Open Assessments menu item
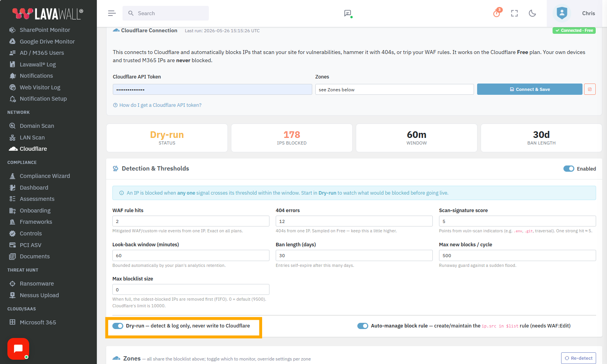This screenshot has width=607, height=364. [x=37, y=199]
